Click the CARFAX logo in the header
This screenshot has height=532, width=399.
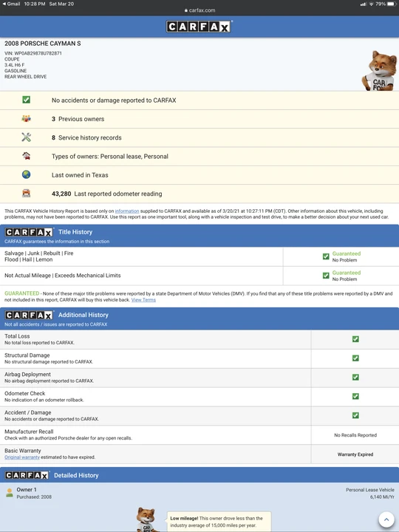click(199, 27)
